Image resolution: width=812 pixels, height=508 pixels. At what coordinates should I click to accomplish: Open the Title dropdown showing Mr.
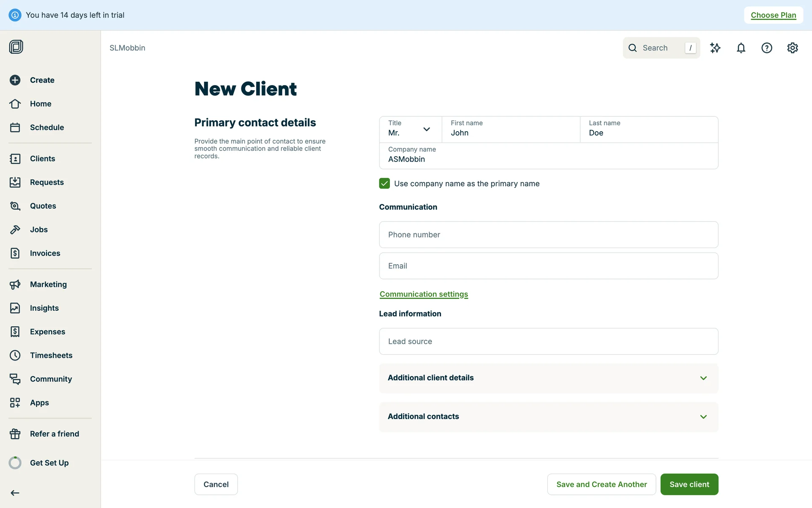pos(410,129)
